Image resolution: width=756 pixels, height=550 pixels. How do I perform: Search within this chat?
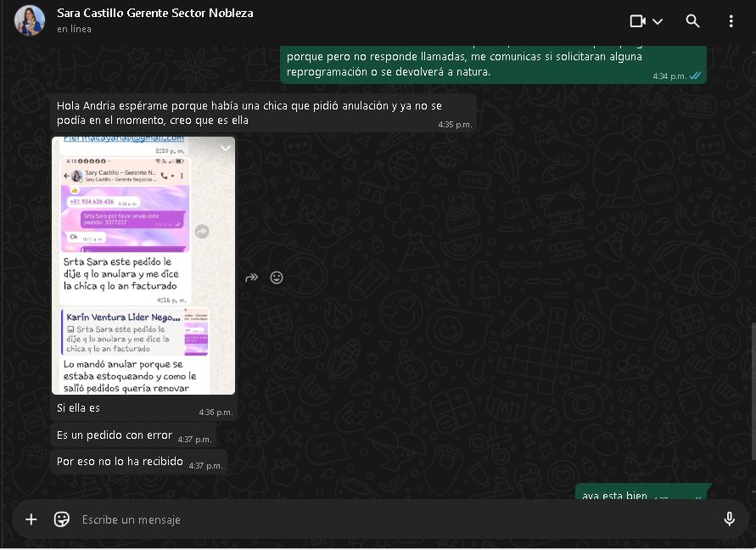pos(692,21)
